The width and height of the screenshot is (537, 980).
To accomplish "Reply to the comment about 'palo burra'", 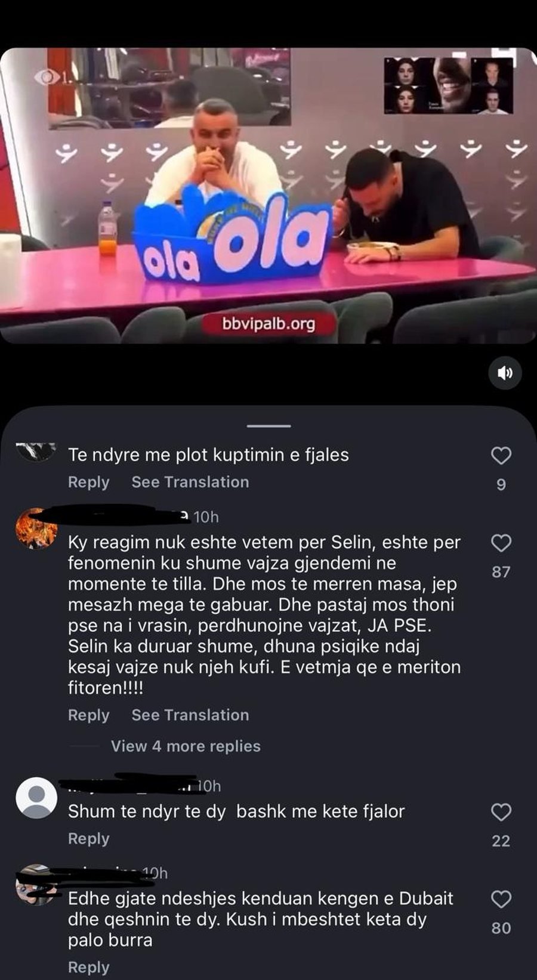I will [x=89, y=967].
